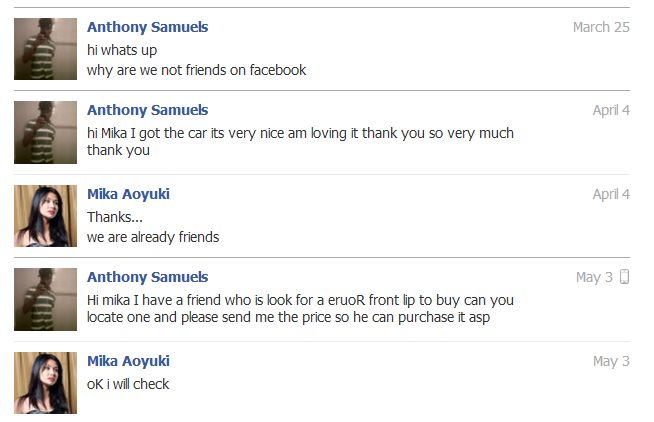Screen dimensions: 654x422
Task: Click the March 25 timestamp
Action: (600, 27)
